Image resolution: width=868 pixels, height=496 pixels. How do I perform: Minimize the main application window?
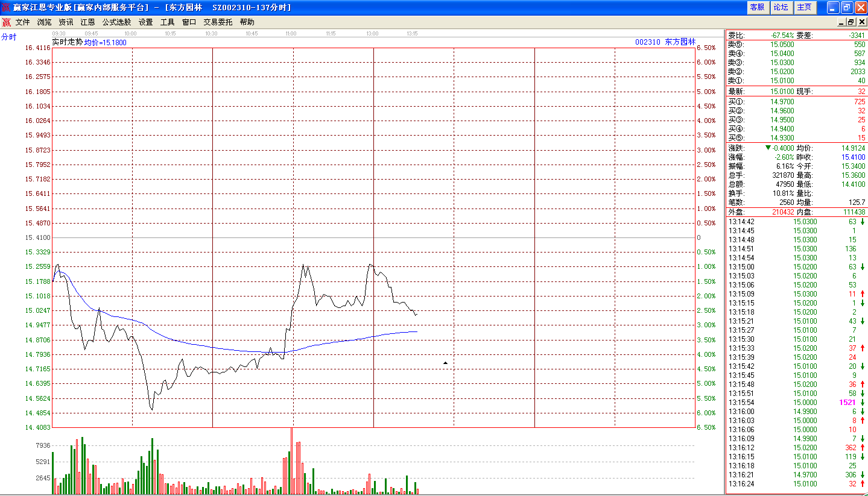coord(833,7)
